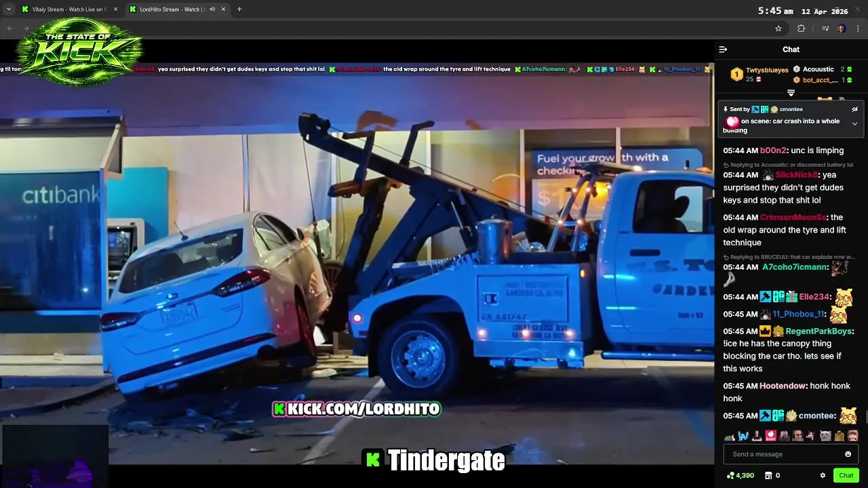Image resolution: width=868 pixels, height=488 pixels.
Task: Select second gifter Acouustic
Action: click(x=823, y=69)
